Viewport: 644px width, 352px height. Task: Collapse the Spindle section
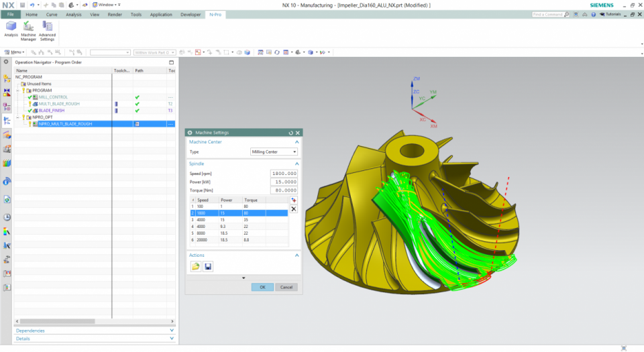click(x=297, y=164)
